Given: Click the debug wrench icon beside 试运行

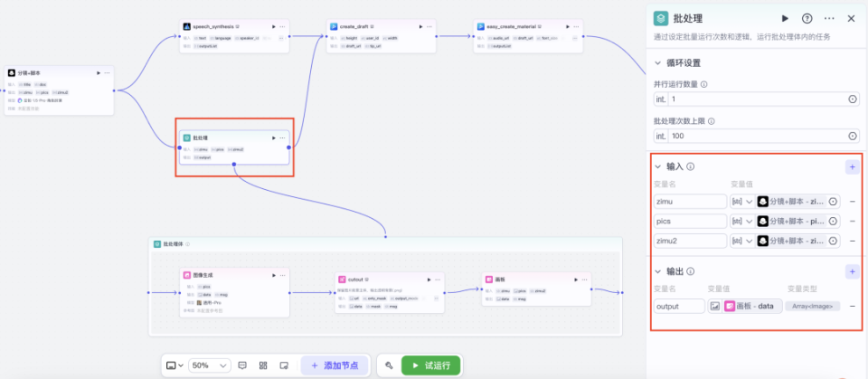Looking at the screenshot, I should point(389,365).
